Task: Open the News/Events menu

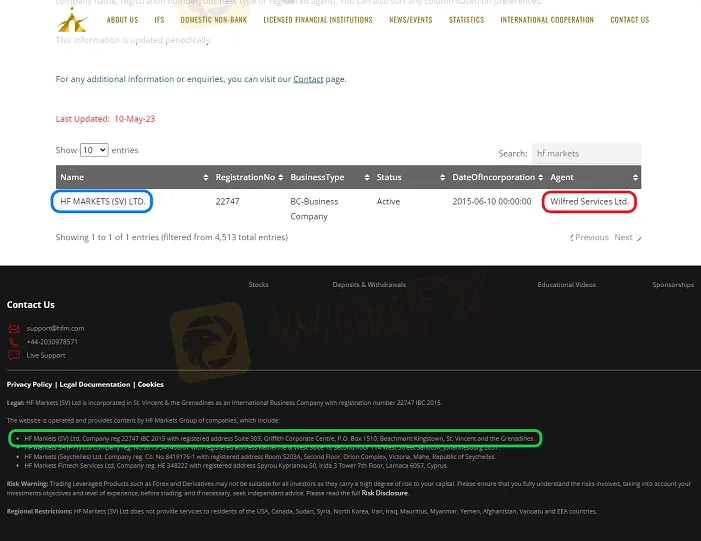Action: [411, 20]
